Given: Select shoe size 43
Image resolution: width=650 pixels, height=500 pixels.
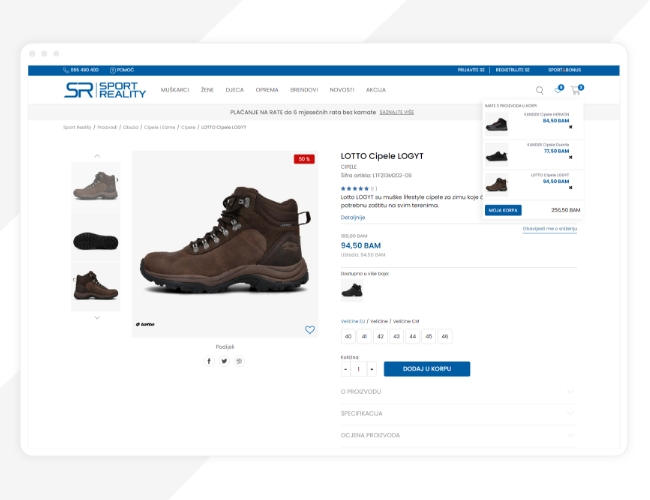Looking at the screenshot, I should (396, 336).
